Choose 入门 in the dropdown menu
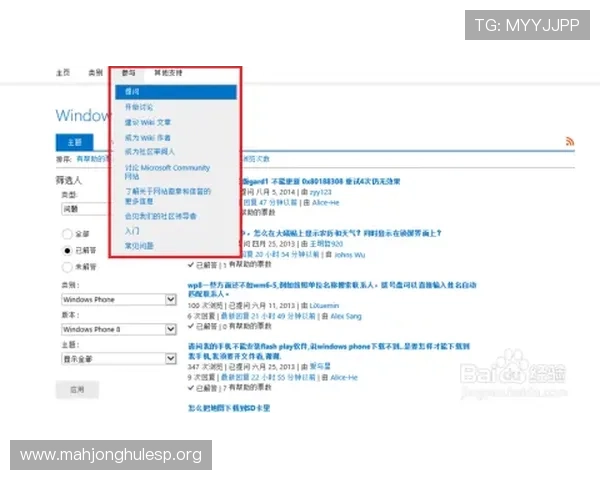600x480 pixels. point(132,231)
